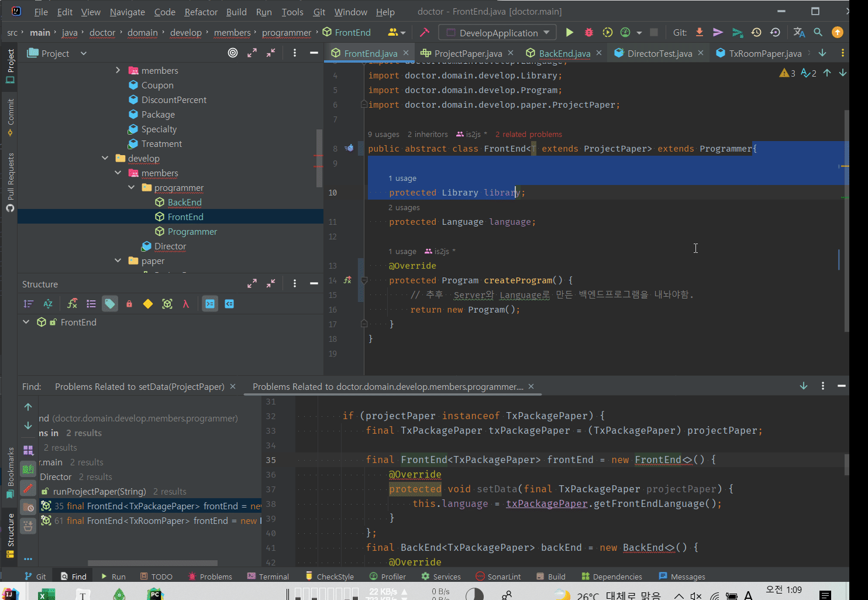Open Search Everywhere magnifier icon

point(818,33)
